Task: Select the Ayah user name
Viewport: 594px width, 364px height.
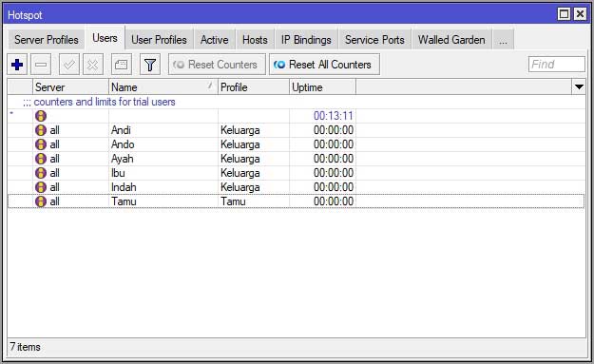Action: point(122,159)
